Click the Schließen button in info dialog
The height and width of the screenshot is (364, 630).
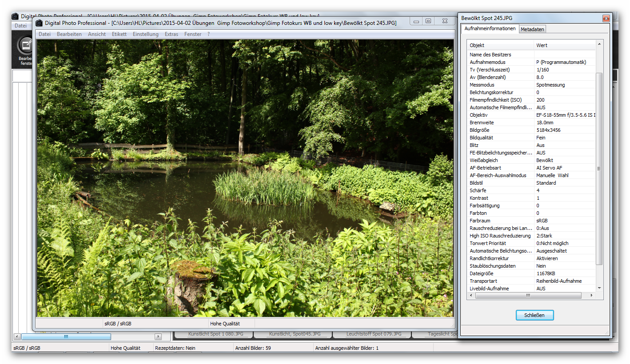[534, 315]
